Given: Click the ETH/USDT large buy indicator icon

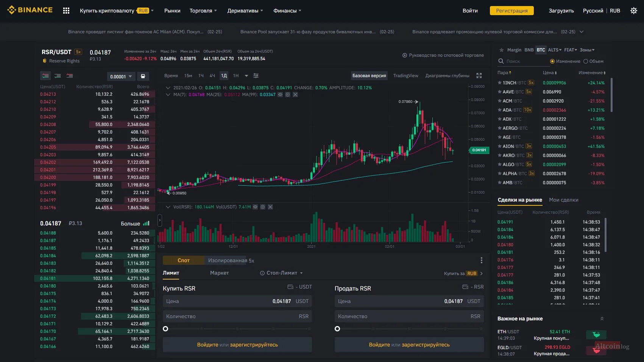Looking at the screenshot, I should pyautogui.click(x=596, y=334).
